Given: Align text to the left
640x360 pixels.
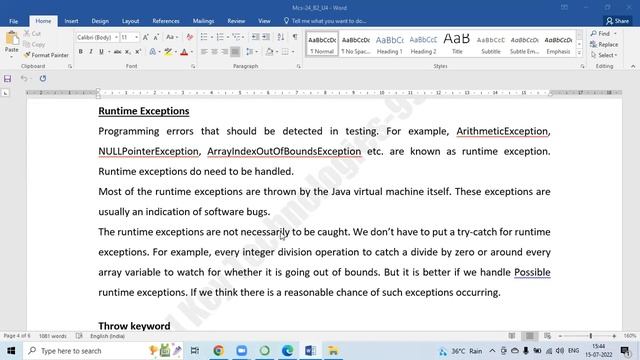Looking at the screenshot, I should coord(204,52).
